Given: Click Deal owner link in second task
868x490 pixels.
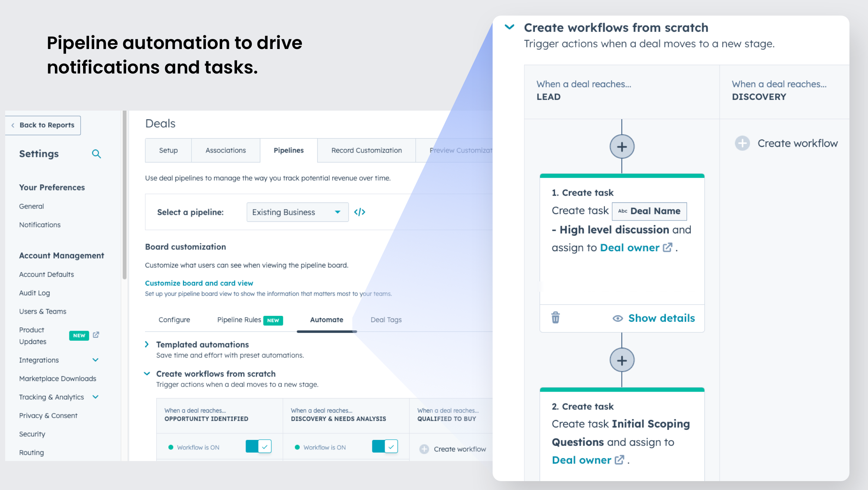Looking at the screenshot, I should click(x=581, y=460).
